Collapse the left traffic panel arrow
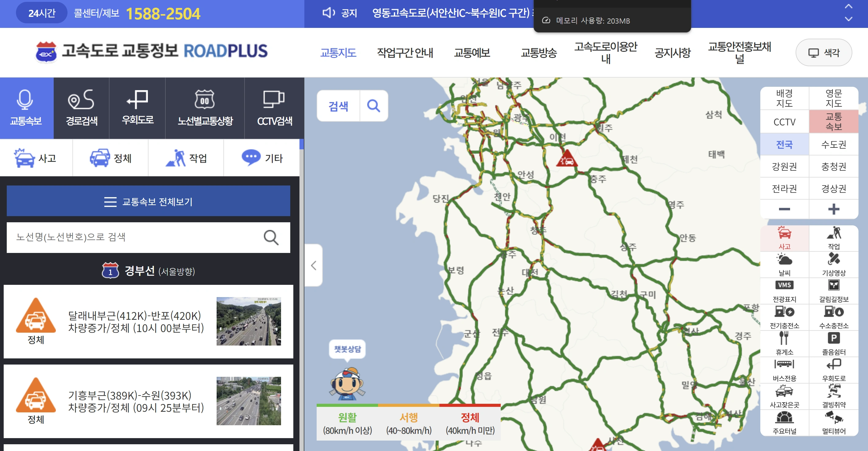Screen dimensions: 868x451 313,266
